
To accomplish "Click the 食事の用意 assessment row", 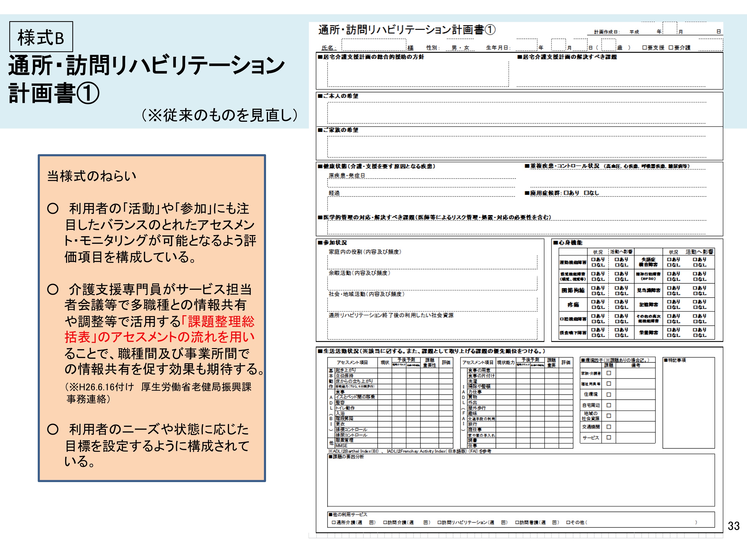I will [x=520, y=370].
